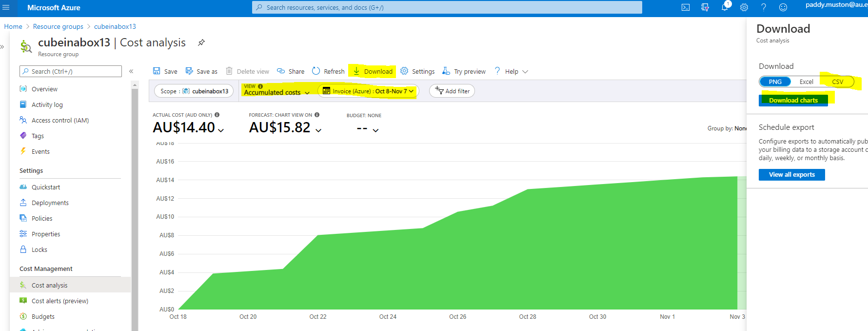Click the cubeinabox13 breadcrumb link
This screenshot has width=868, height=331.
[115, 26]
